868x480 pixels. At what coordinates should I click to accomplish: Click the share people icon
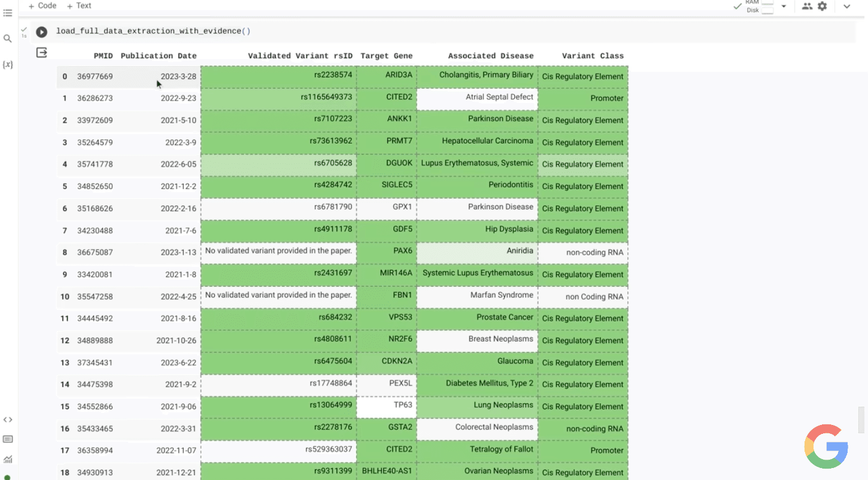point(807,6)
